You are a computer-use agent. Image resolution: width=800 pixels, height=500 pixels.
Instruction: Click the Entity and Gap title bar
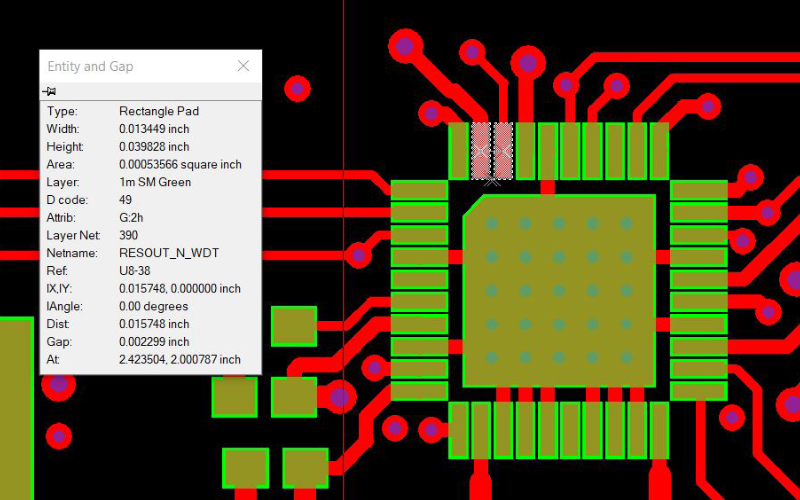click(x=130, y=66)
